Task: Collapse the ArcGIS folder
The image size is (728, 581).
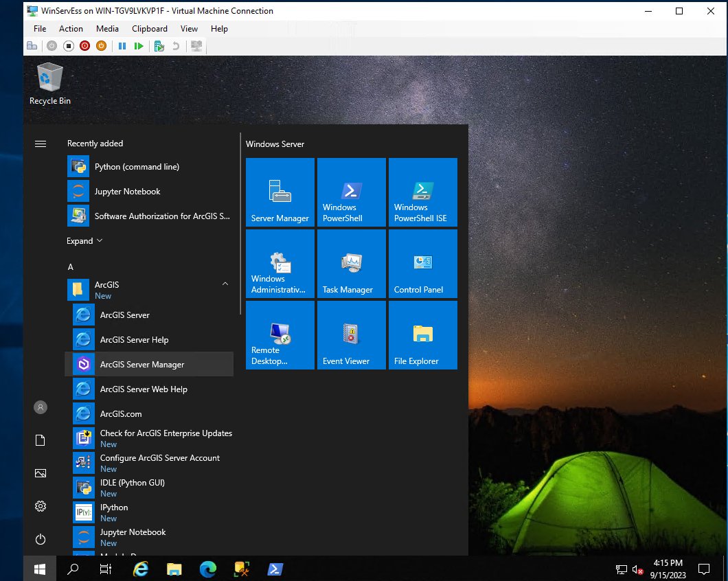Action: (x=150, y=289)
